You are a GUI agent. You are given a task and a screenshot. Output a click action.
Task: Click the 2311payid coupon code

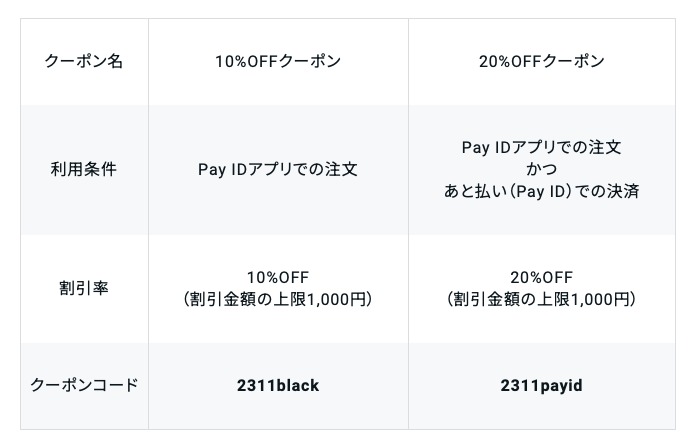(541, 385)
